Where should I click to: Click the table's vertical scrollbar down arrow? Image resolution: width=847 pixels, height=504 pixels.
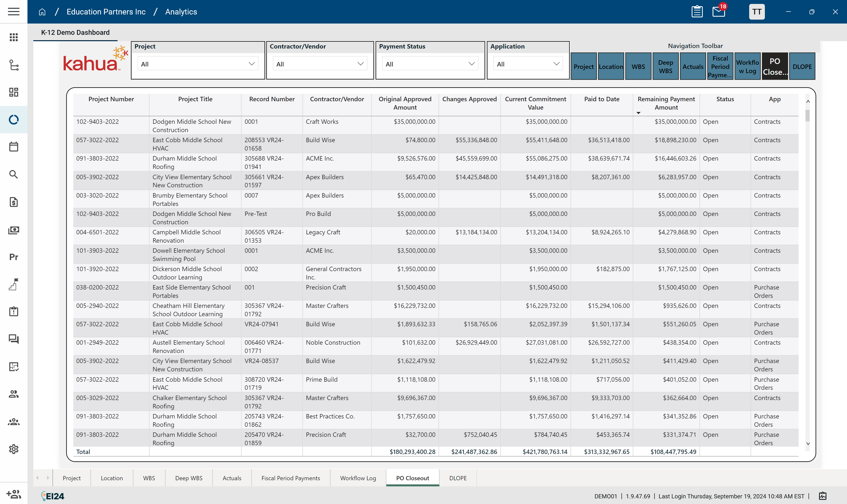[808, 443]
